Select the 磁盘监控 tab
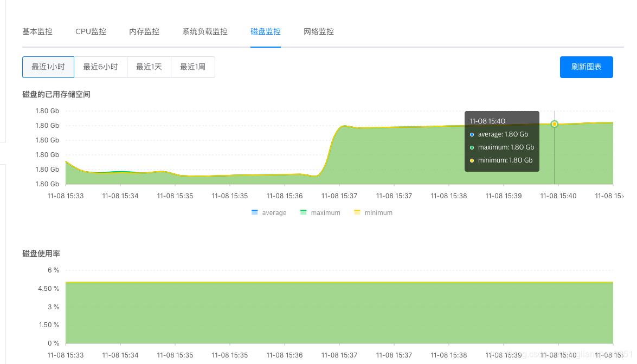Viewport: 637px width, 364px height. [x=266, y=31]
